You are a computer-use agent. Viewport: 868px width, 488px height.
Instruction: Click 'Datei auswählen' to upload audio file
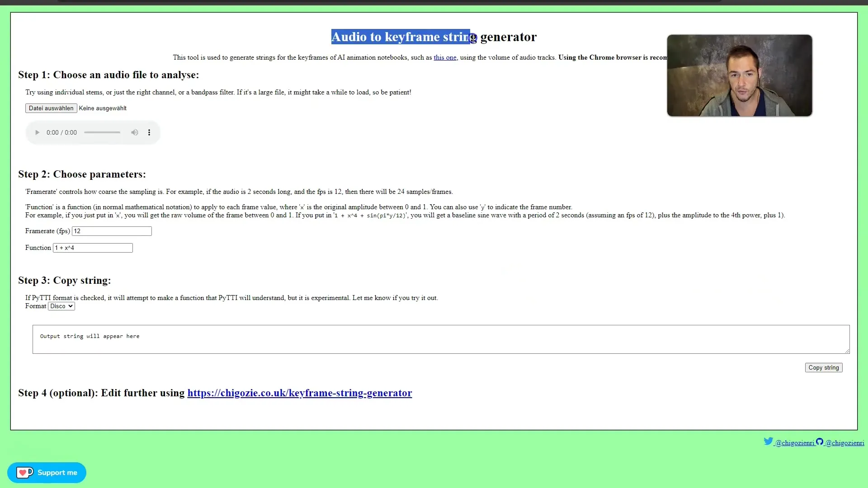[51, 108]
